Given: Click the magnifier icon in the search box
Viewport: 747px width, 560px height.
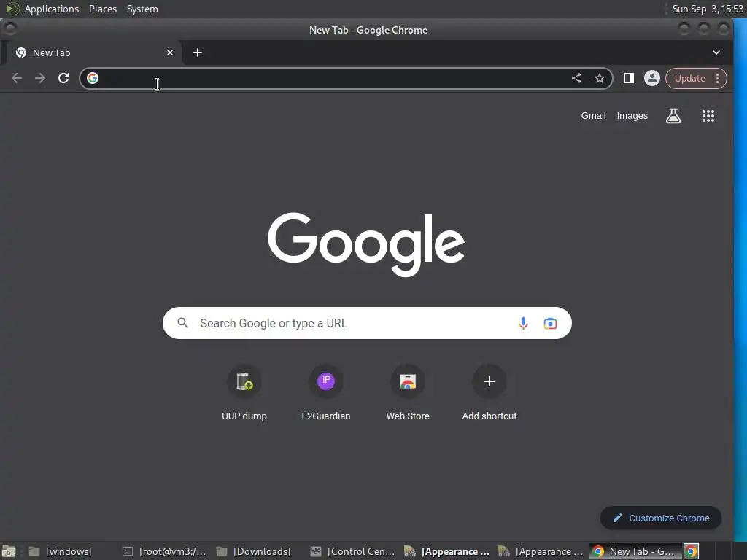Looking at the screenshot, I should (x=183, y=323).
